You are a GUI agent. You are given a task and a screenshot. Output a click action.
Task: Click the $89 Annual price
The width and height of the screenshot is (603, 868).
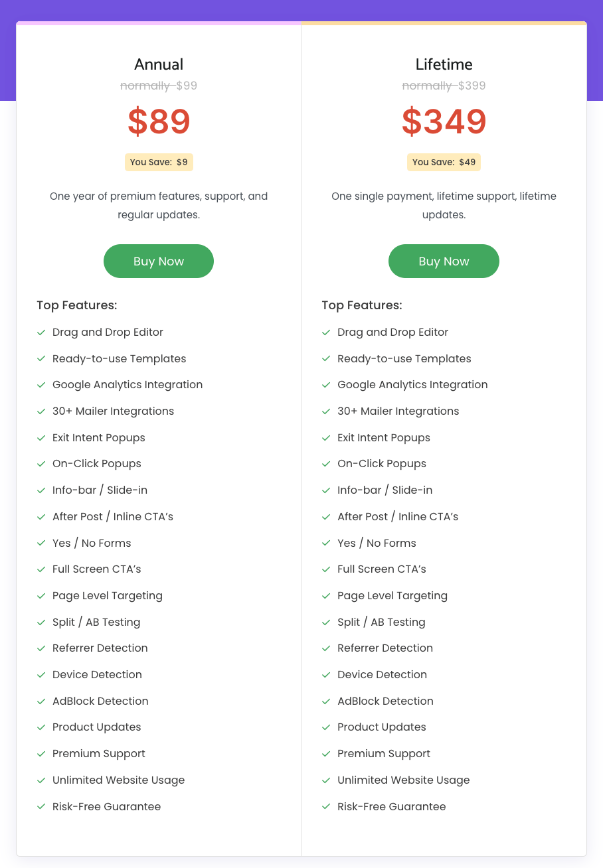(x=159, y=121)
